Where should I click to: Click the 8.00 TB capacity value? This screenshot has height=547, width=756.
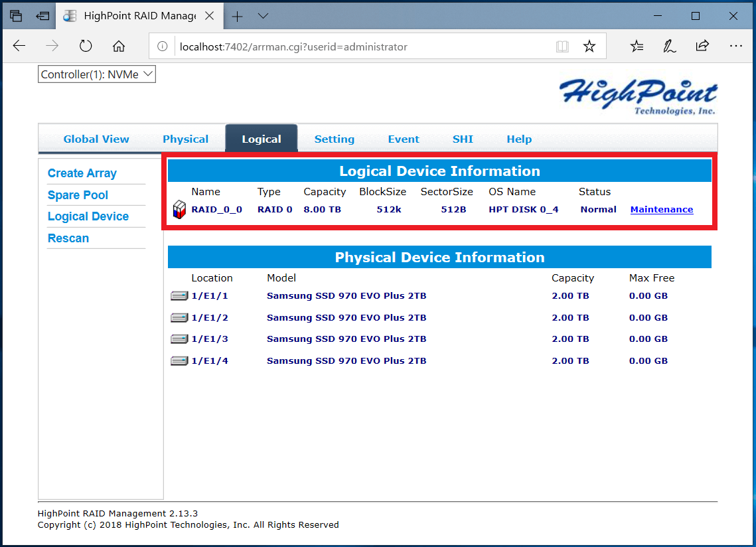322,209
